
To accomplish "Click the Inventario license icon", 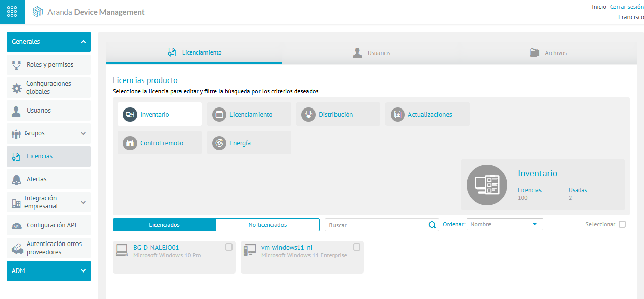I will 130,115.
